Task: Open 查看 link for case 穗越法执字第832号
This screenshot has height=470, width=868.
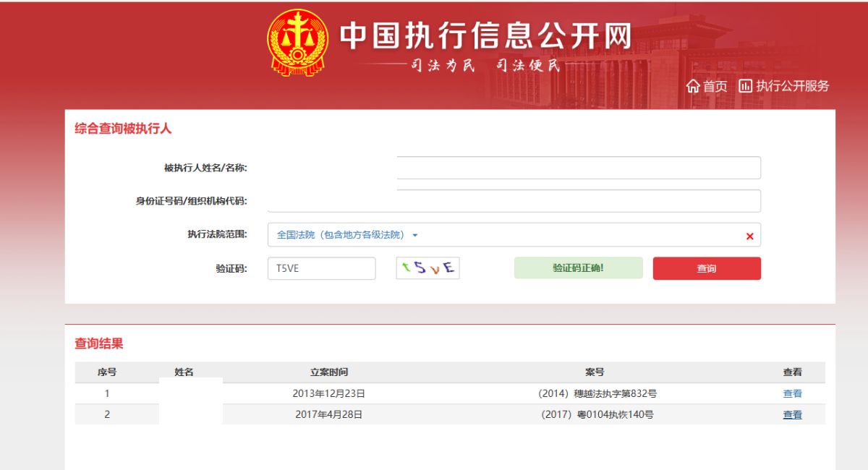Action: click(792, 394)
